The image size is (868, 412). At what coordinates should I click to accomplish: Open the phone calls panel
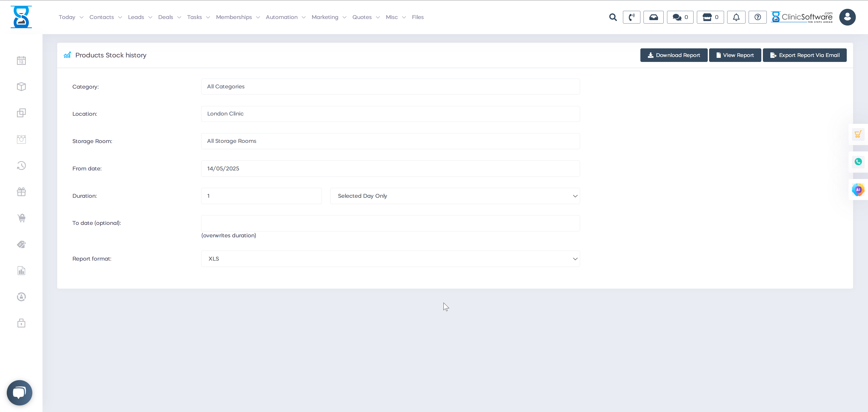coord(632,17)
